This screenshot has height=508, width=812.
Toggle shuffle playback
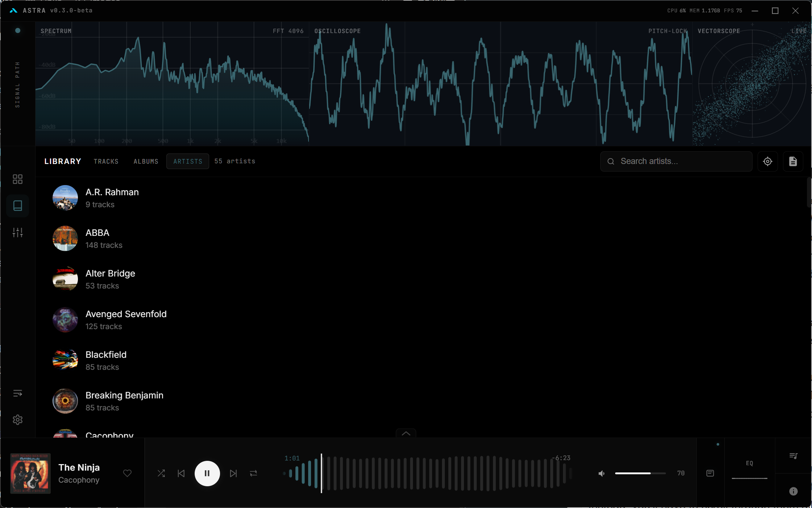(x=161, y=473)
